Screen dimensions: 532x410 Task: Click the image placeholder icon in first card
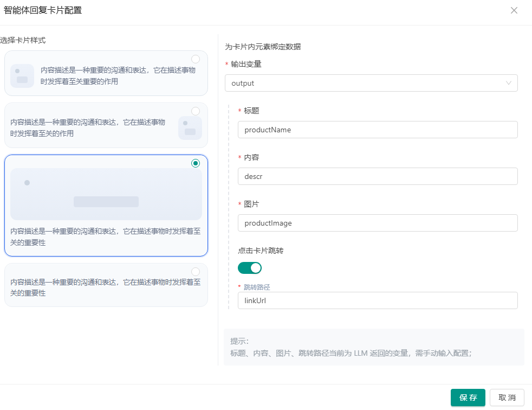tap(22, 75)
